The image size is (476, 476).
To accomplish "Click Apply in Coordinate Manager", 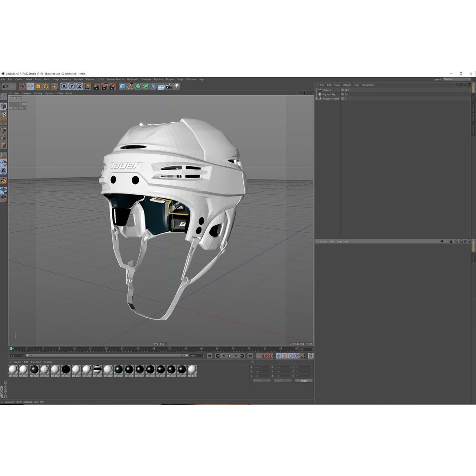I will 304,381.
